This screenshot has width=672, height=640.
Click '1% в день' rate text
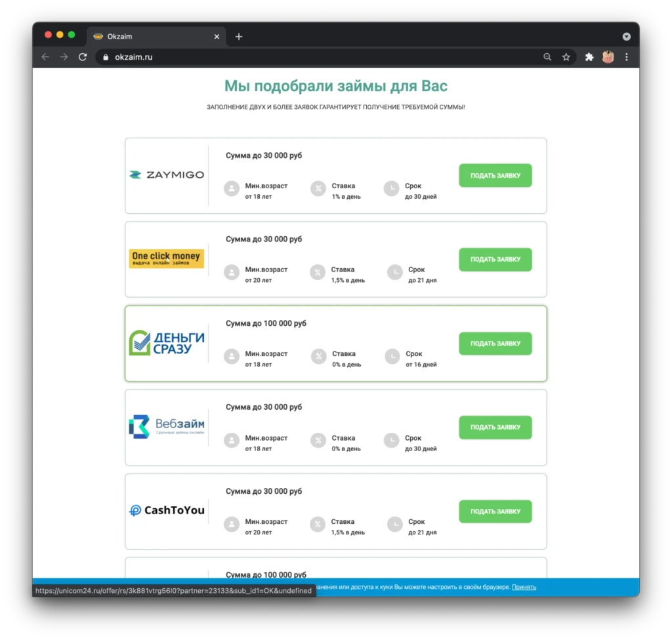(346, 197)
